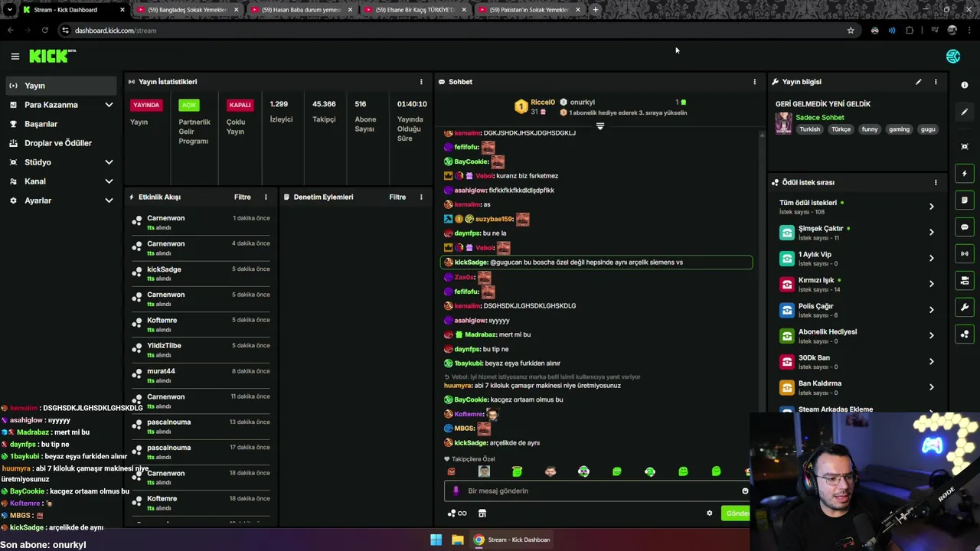The image size is (980, 551).
Task: Click the green Gönder send button
Action: click(x=737, y=514)
